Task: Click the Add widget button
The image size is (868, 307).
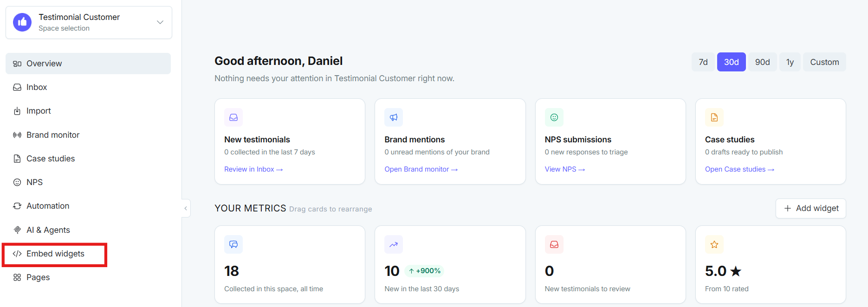Action: point(811,208)
